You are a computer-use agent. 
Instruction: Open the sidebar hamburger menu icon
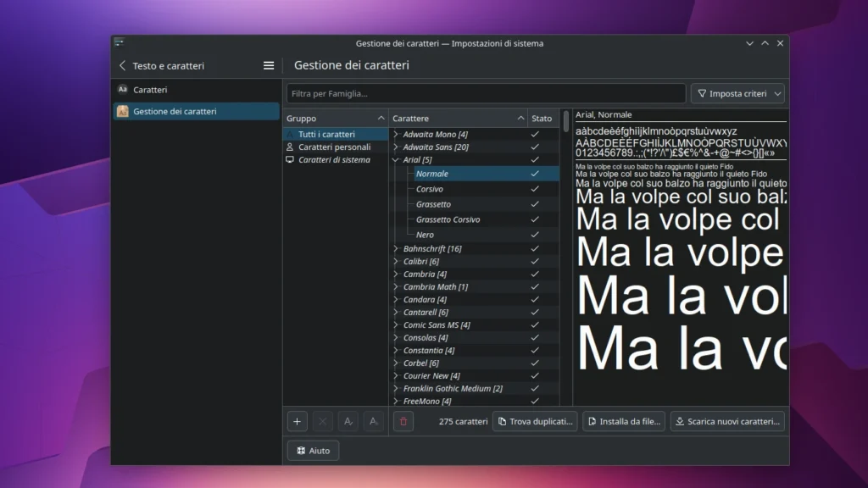[x=269, y=65]
